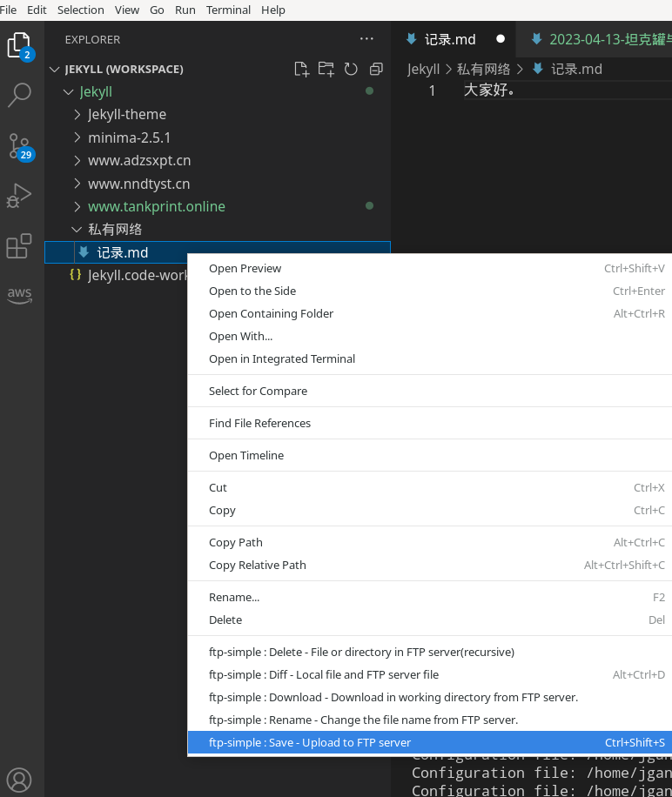The image size is (672, 797).
Task: Select the 记录.md file in Explorer tree
Action: [218, 252]
